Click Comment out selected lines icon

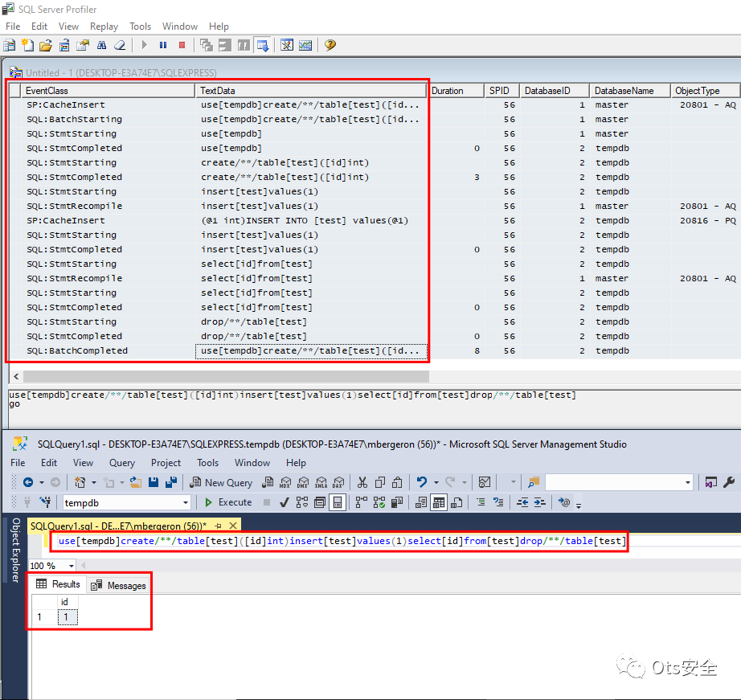[481, 502]
